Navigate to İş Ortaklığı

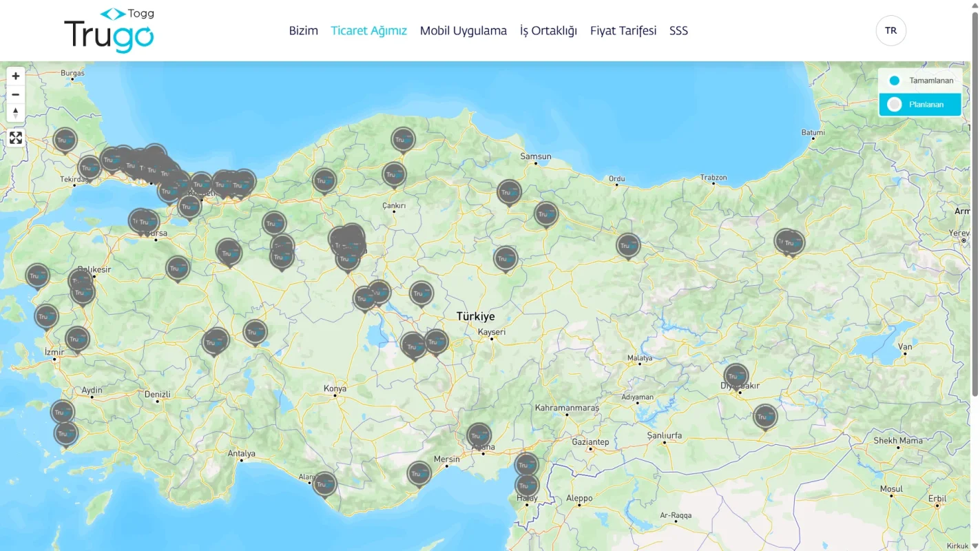point(549,30)
